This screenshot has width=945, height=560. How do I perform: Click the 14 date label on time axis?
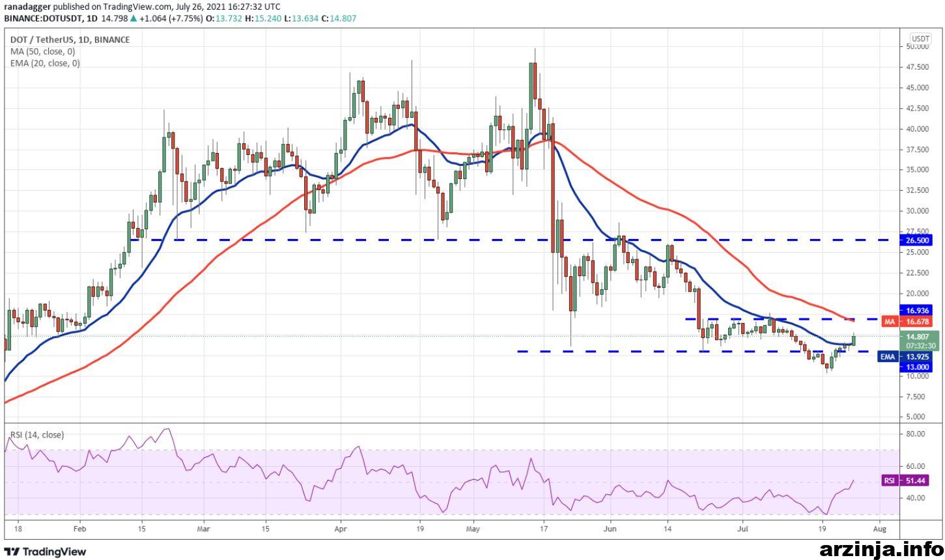(x=668, y=529)
